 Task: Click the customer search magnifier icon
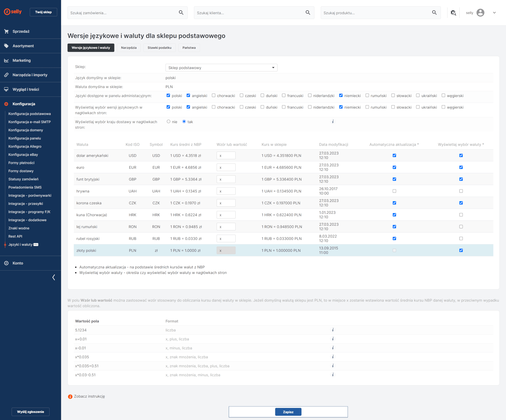pyautogui.click(x=308, y=13)
